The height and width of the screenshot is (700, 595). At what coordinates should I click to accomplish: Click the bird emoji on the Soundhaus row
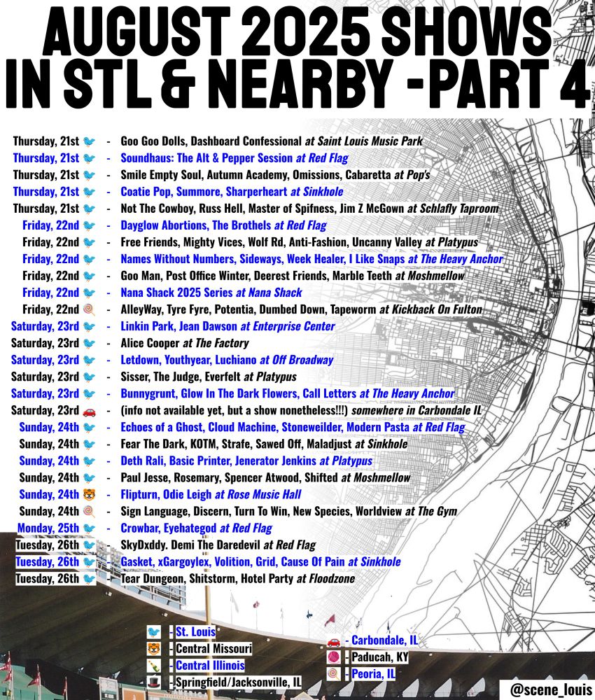(x=90, y=158)
